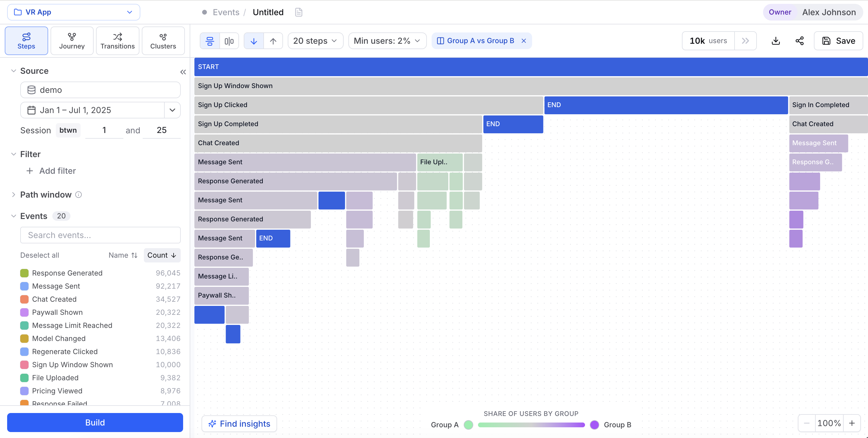
Task: Toggle the Response Generated event checkbox
Action: pos(24,273)
